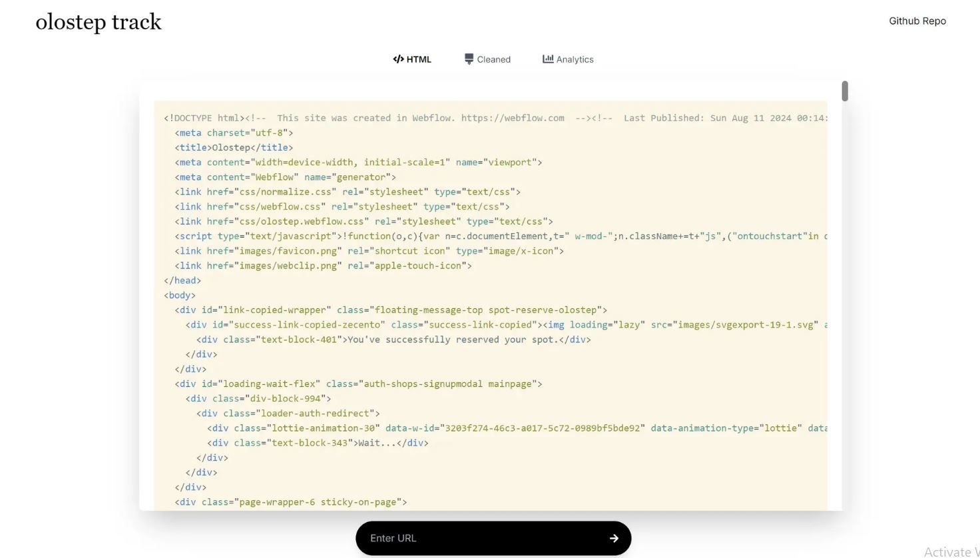The image size is (980, 558).
Task: Click the opening body tag line
Action: click(180, 295)
